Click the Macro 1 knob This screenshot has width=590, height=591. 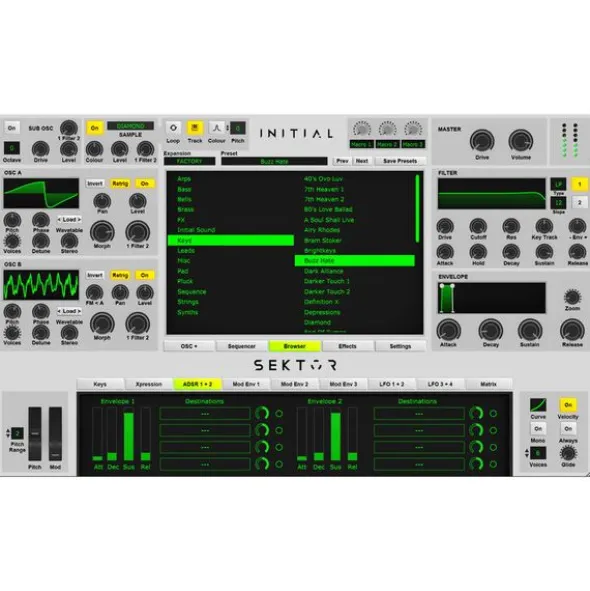point(362,129)
